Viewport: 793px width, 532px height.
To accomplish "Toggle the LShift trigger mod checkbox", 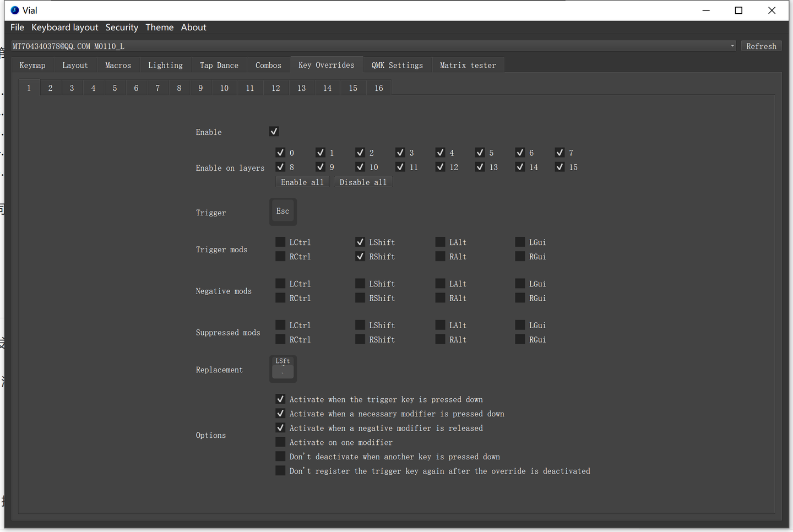I will point(360,242).
